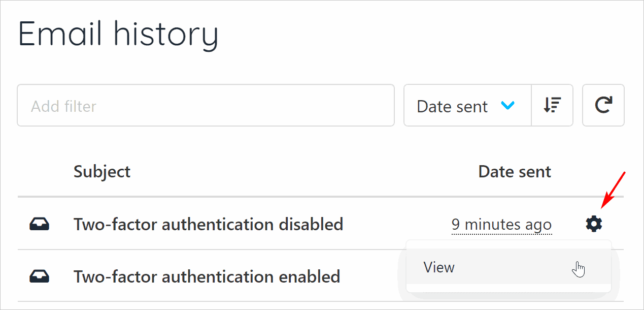Toggle the sort direction icon
Screen dimensions: 644x310
(x=552, y=105)
